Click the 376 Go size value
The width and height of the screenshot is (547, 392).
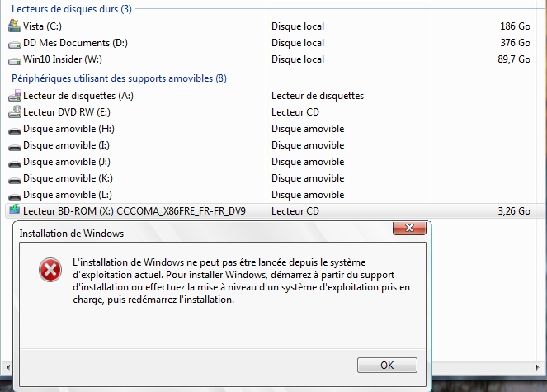click(515, 43)
